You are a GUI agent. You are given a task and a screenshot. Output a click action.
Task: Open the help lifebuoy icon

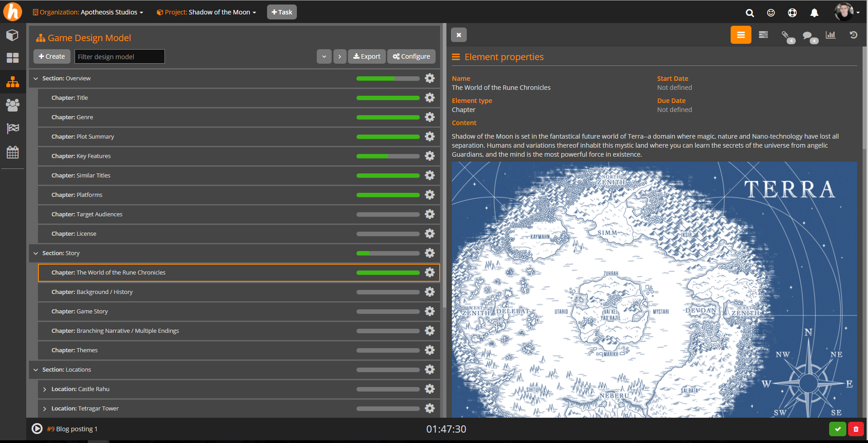[792, 13]
